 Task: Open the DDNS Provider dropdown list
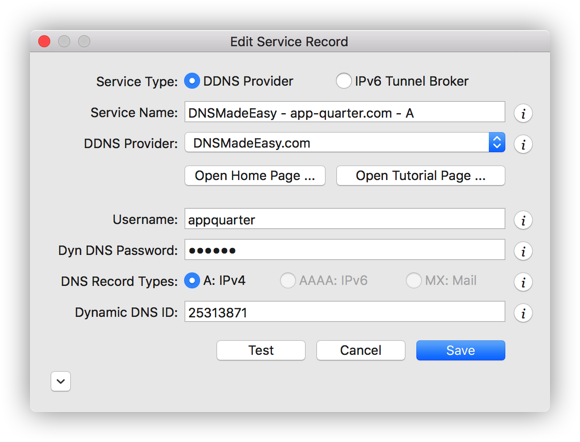(x=345, y=142)
